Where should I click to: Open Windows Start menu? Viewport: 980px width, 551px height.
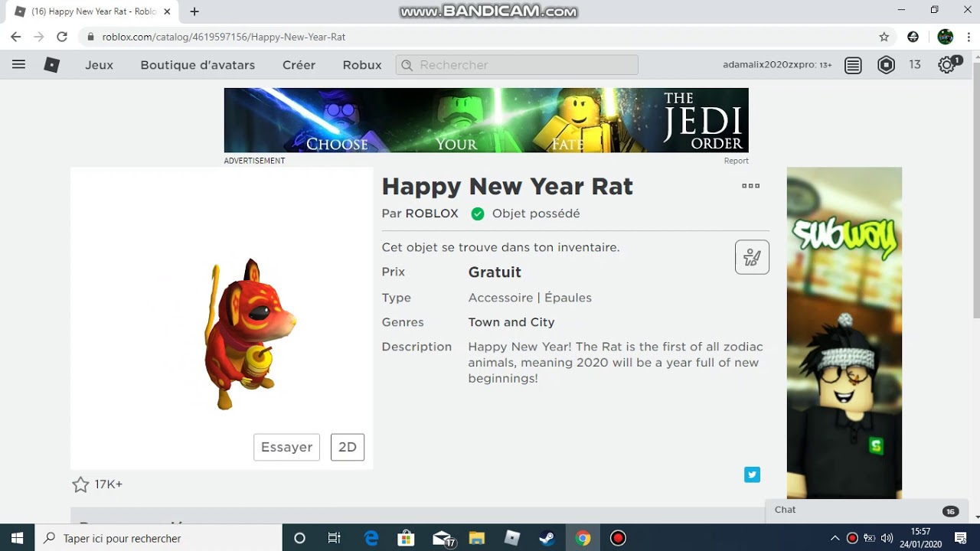tap(18, 538)
